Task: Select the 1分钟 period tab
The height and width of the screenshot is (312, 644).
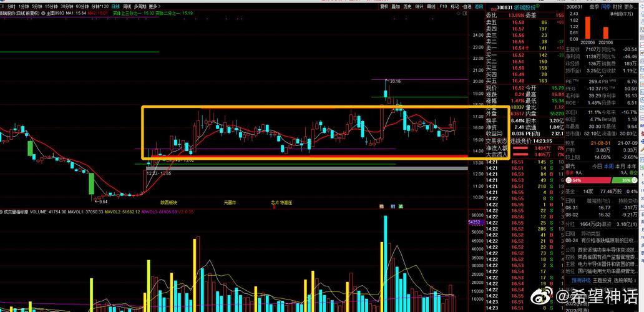Action: coord(24,7)
